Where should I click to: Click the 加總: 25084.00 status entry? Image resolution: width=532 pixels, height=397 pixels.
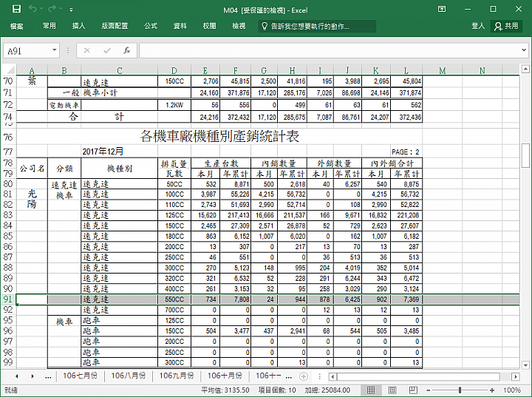[327, 390]
